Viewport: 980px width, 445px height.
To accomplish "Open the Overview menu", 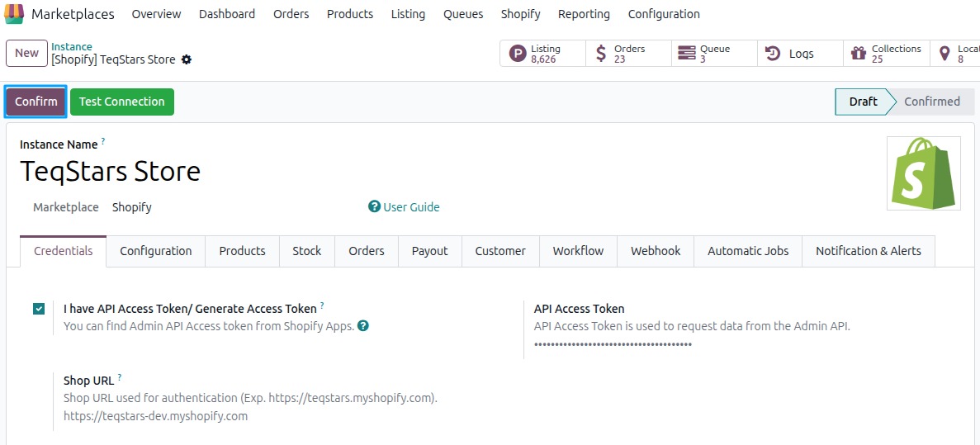I will point(156,14).
